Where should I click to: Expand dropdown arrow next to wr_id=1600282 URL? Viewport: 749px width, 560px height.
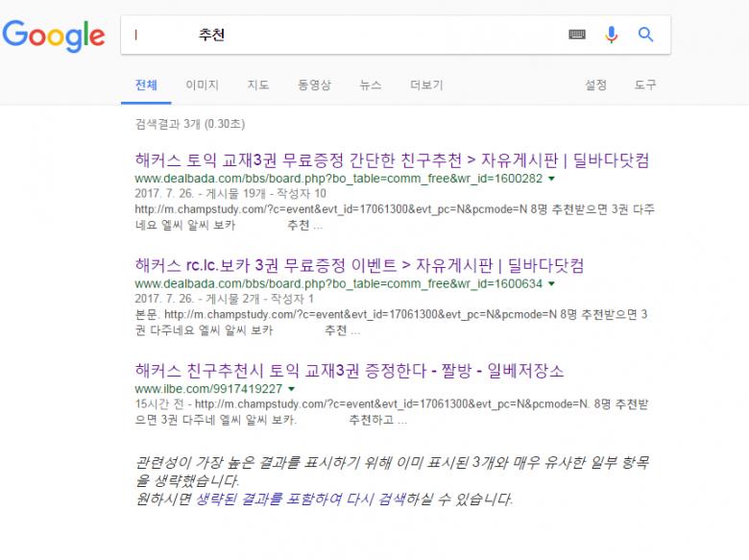(x=552, y=179)
